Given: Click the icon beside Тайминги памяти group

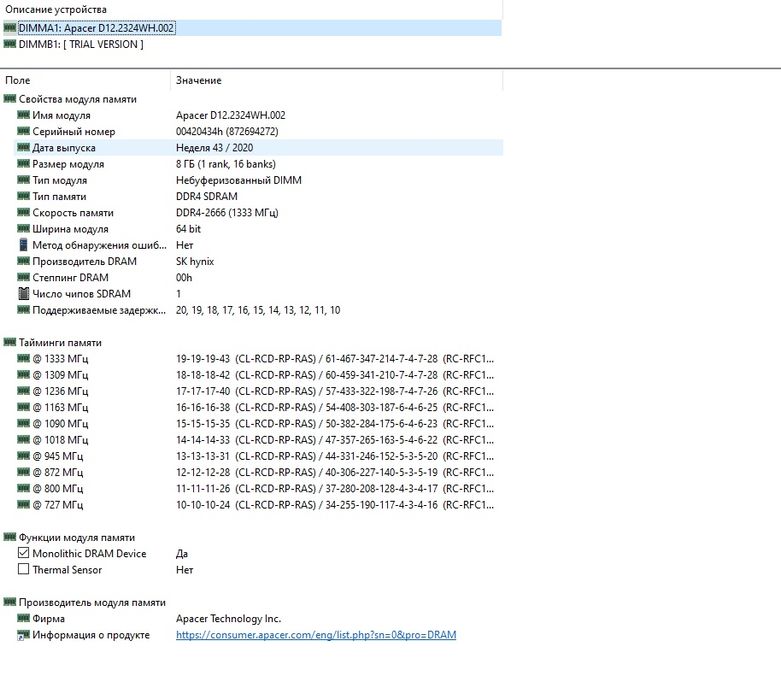Looking at the screenshot, I should coord(9,342).
